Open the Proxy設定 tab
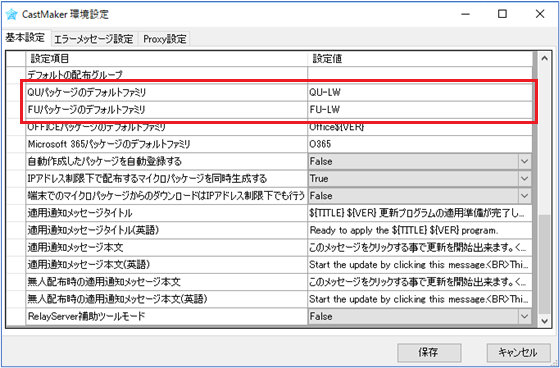The width and height of the screenshot is (560, 368). coord(165,39)
